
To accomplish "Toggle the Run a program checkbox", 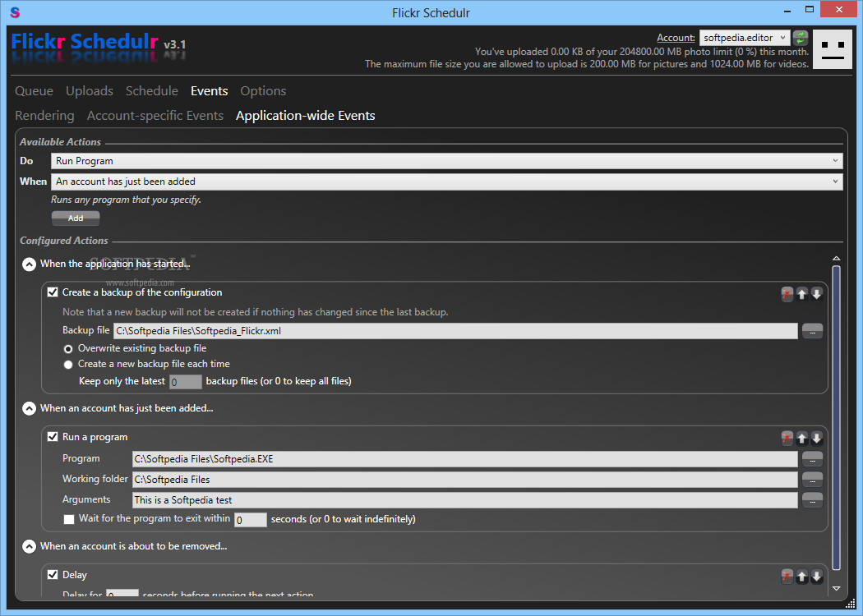I will [53, 437].
